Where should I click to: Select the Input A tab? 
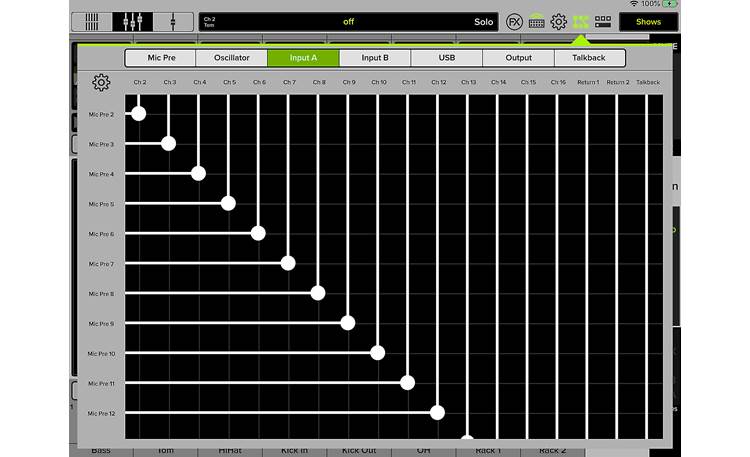point(303,58)
